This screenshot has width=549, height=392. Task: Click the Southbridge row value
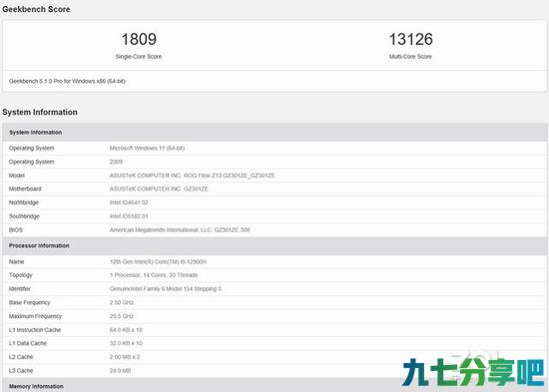[x=129, y=216]
